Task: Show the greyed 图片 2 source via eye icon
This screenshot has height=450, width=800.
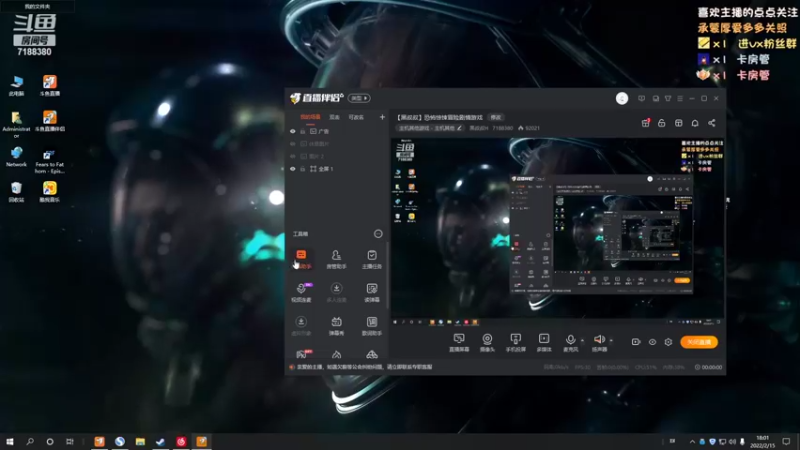Action: click(x=293, y=156)
